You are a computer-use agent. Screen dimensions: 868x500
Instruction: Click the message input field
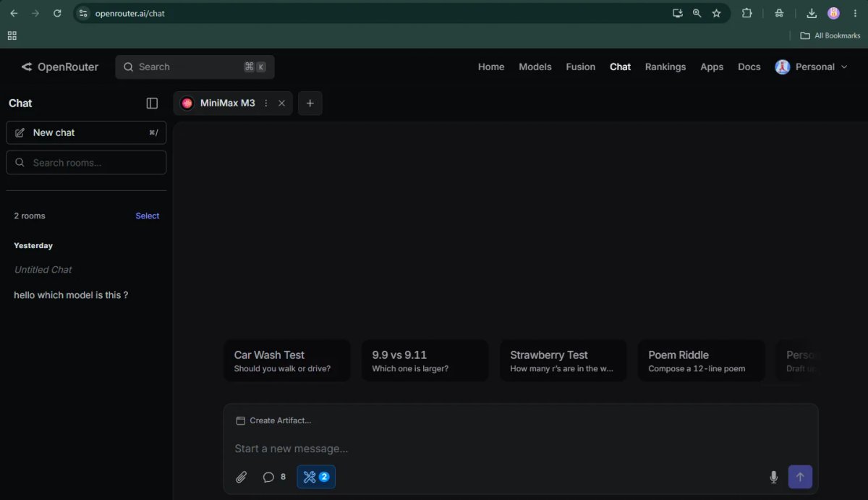coord(521,449)
